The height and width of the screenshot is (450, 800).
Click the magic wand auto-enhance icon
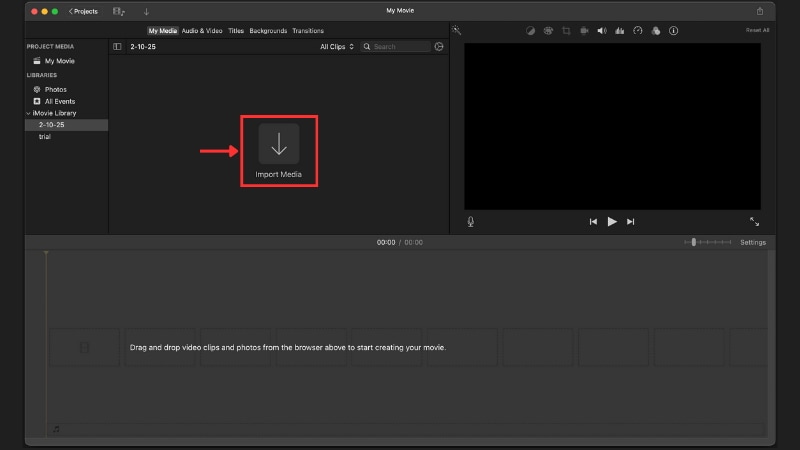(x=456, y=31)
